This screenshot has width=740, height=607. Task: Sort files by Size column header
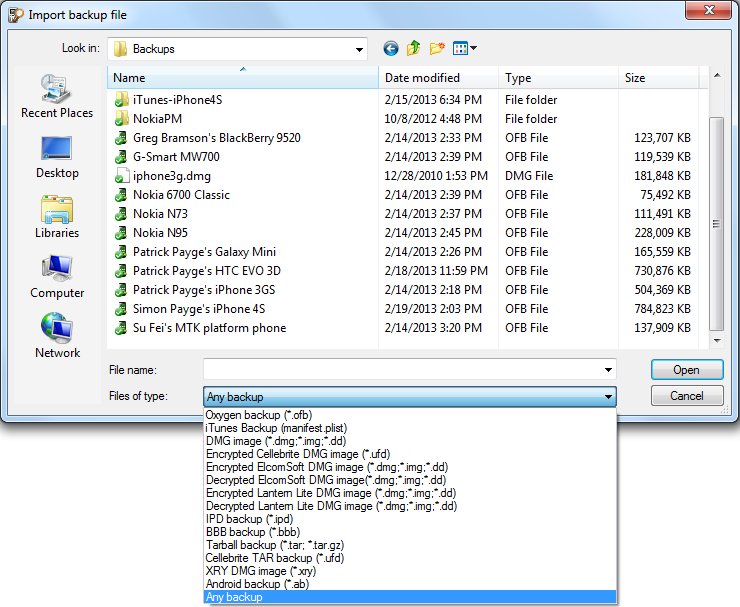point(659,78)
